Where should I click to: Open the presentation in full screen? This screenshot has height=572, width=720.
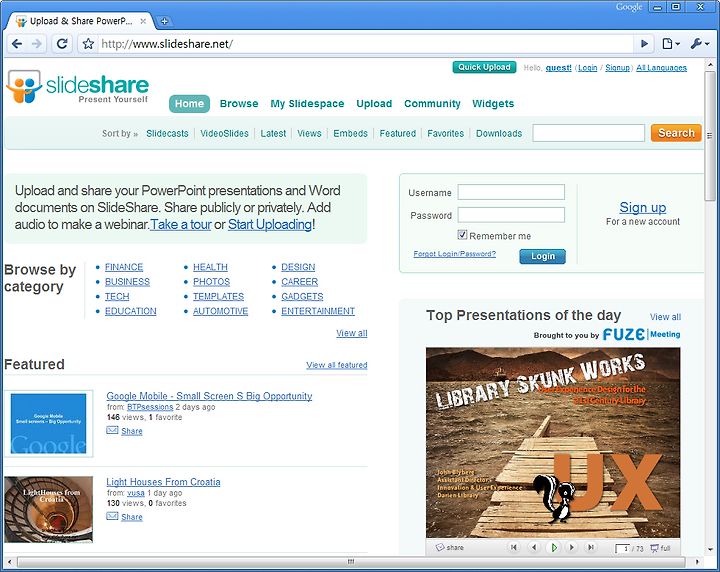tap(660, 548)
